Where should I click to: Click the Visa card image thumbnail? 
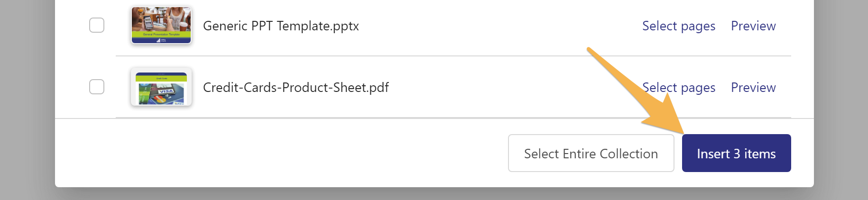tap(161, 87)
